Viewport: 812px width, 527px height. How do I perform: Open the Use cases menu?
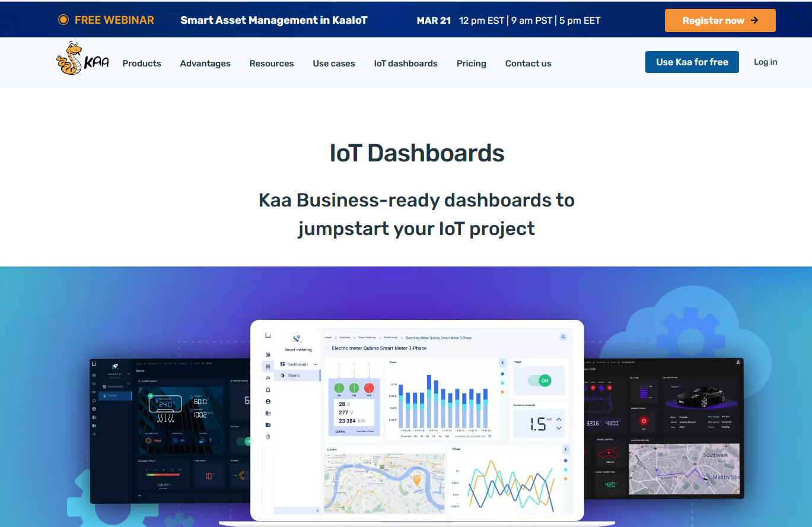point(334,64)
